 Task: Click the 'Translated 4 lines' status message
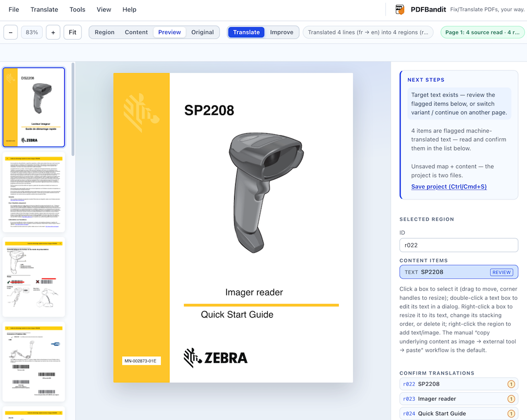(368, 32)
